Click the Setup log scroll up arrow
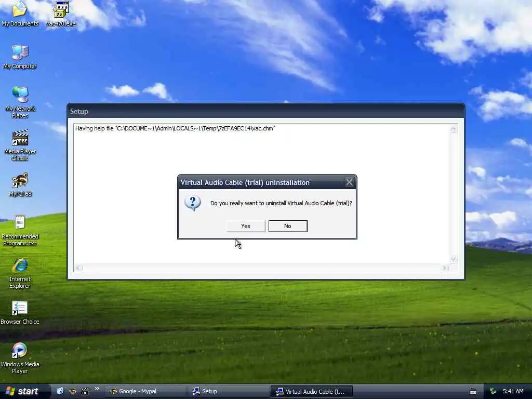The image size is (532, 399). (453, 129)
